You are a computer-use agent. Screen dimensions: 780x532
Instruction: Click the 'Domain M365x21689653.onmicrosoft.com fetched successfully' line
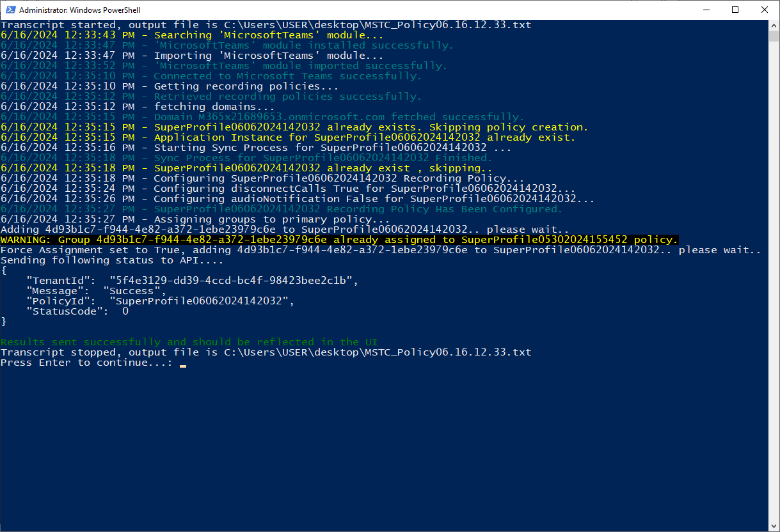(x=262, y=117)
